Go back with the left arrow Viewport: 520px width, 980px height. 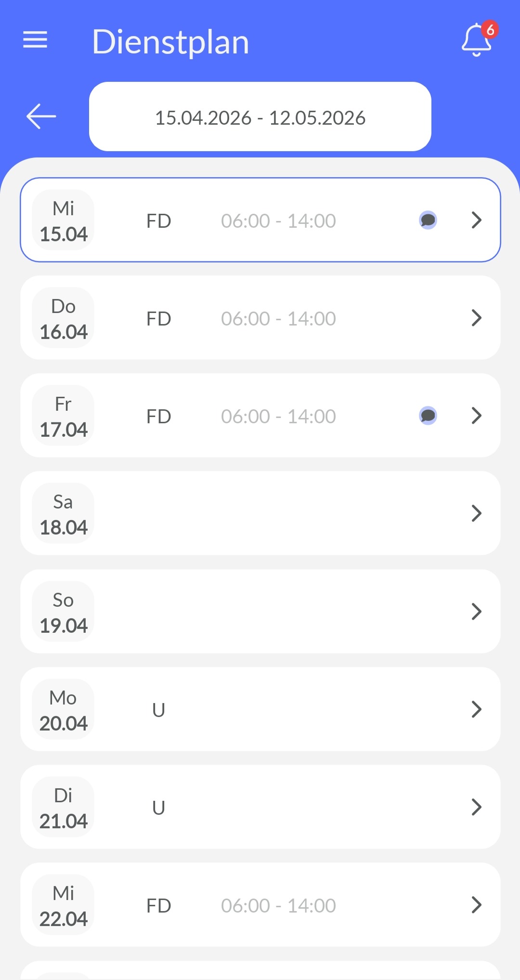coord(41,117)
